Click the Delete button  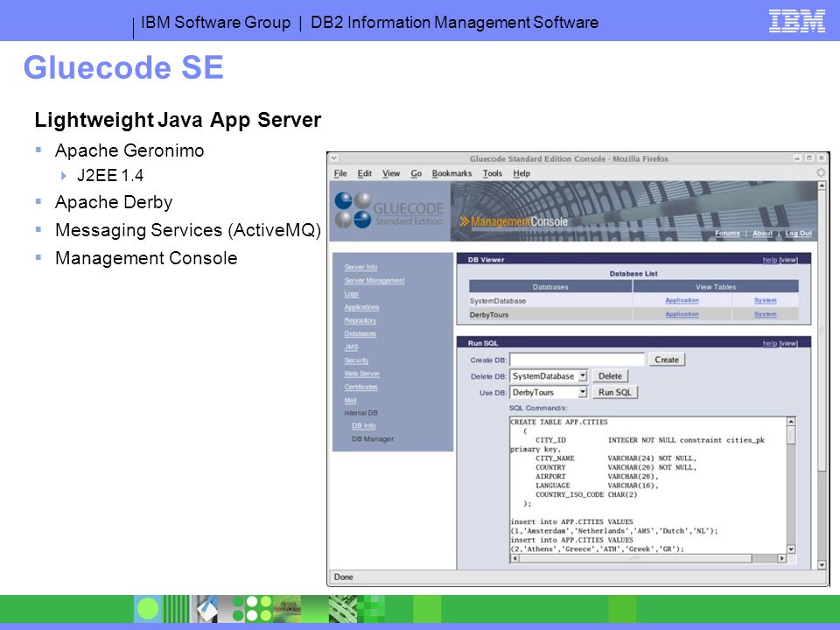tap(610, 376)
